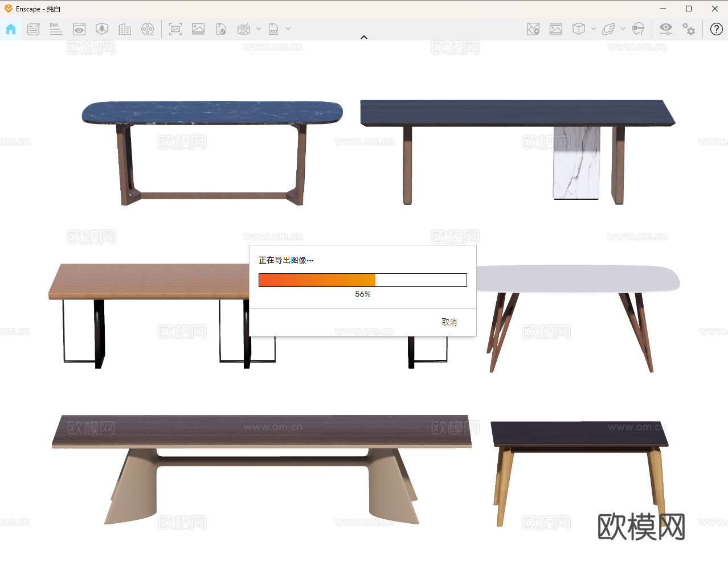728x587 pixels.
Task: Toggle fly mode with the wing icon
Action: pos(608,29)
